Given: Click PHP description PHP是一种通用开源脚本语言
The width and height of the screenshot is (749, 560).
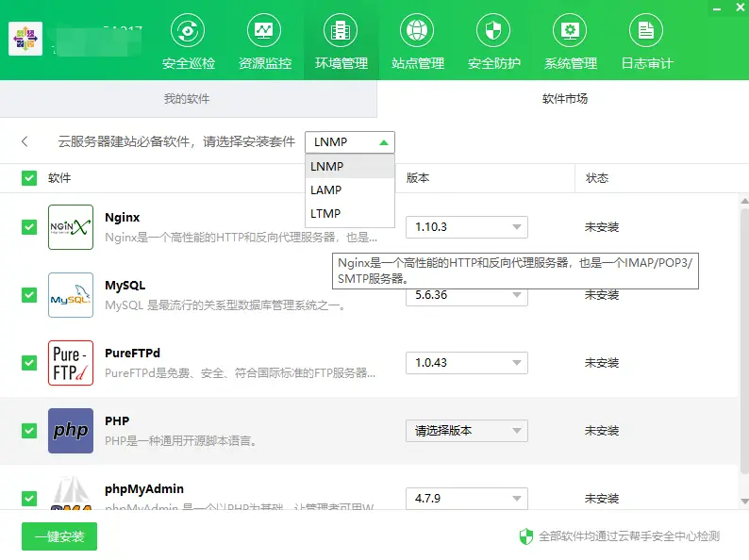Looking at the screenshot, I should click(x=181, y=441).
